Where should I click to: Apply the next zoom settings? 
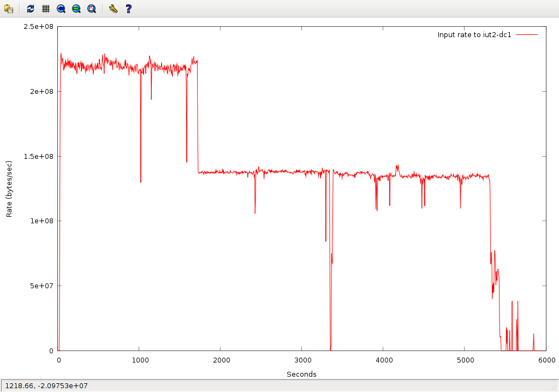coord(76,9)
